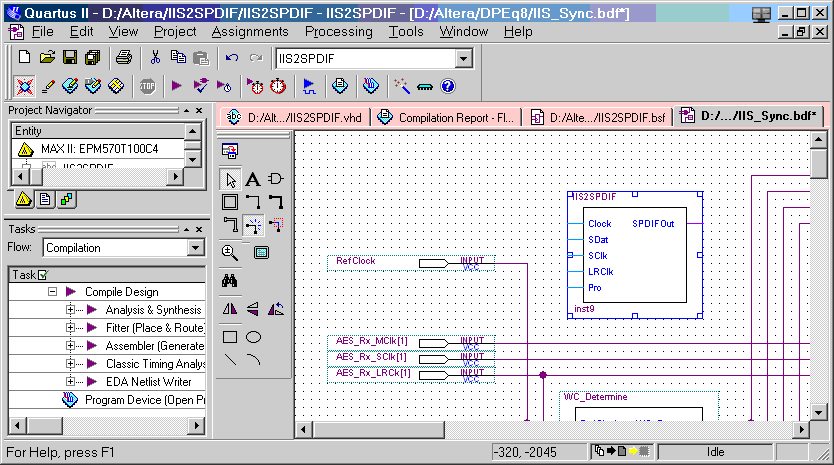Expand the Fitter (Place & Route) node
Viewport: 834px width, 465px height.
pyautogui.click(x=70, y=328)
